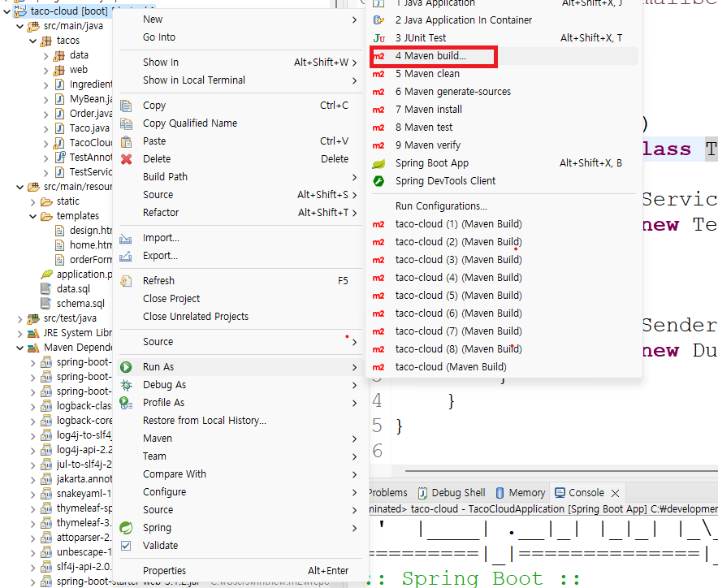The image size is (718, 588).
Task: Switch to the Console tab
Action: (x=586, y=493)
